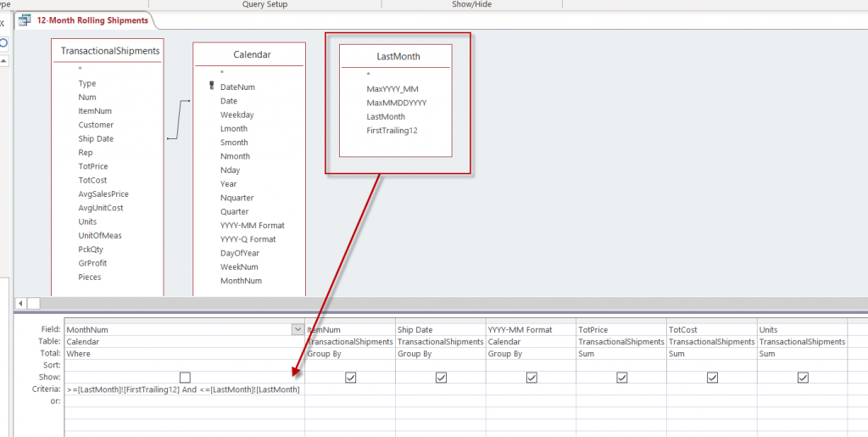Image resolution: width=868 pixels, height=437 pixels.
Task: Select the Ship Date field in TransactionalShipments
Action: 96,138
